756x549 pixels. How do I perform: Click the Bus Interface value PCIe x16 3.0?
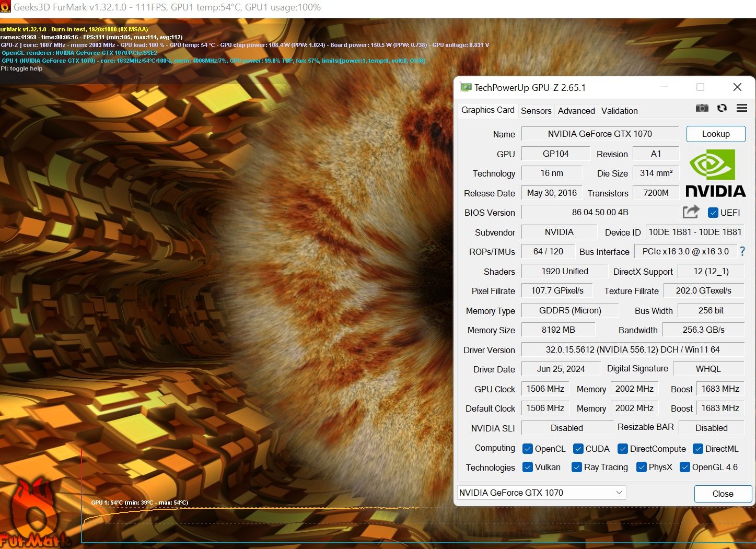coord(685,251)
